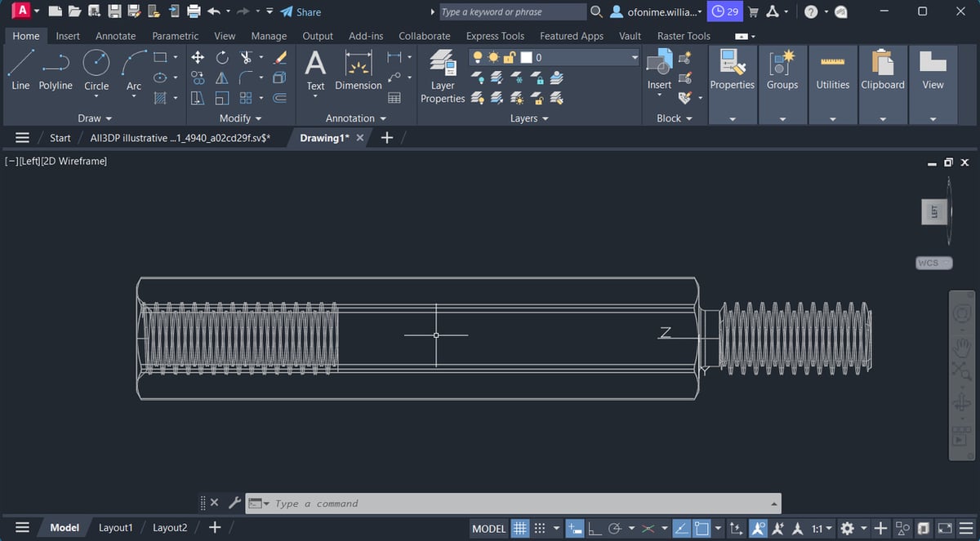Open the layer selection dropdown
Image resolution: width=980 pixels, height=541 pixels.
click(634, 57)
